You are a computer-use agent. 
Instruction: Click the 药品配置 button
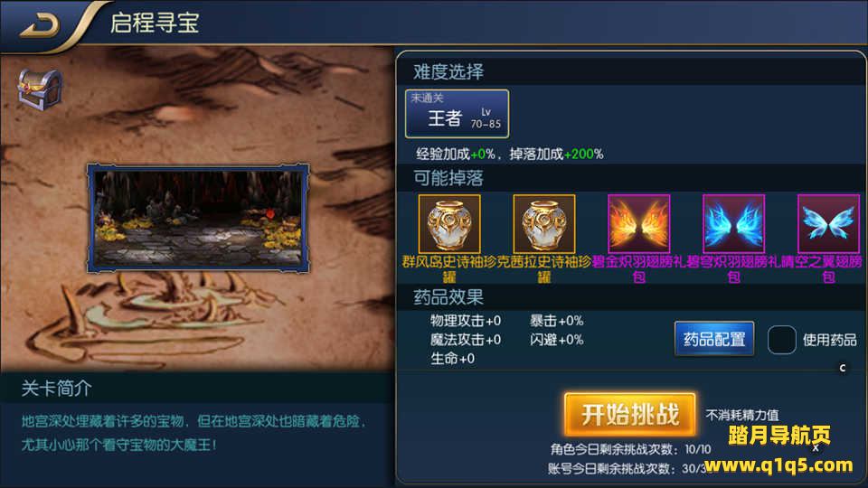coord(714,339)
